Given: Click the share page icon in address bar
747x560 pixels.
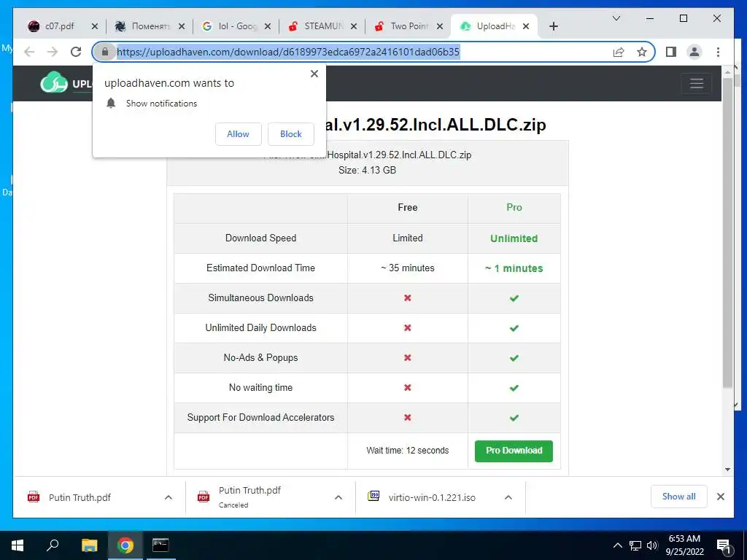Looking at the screenshot, I should 619,52.
